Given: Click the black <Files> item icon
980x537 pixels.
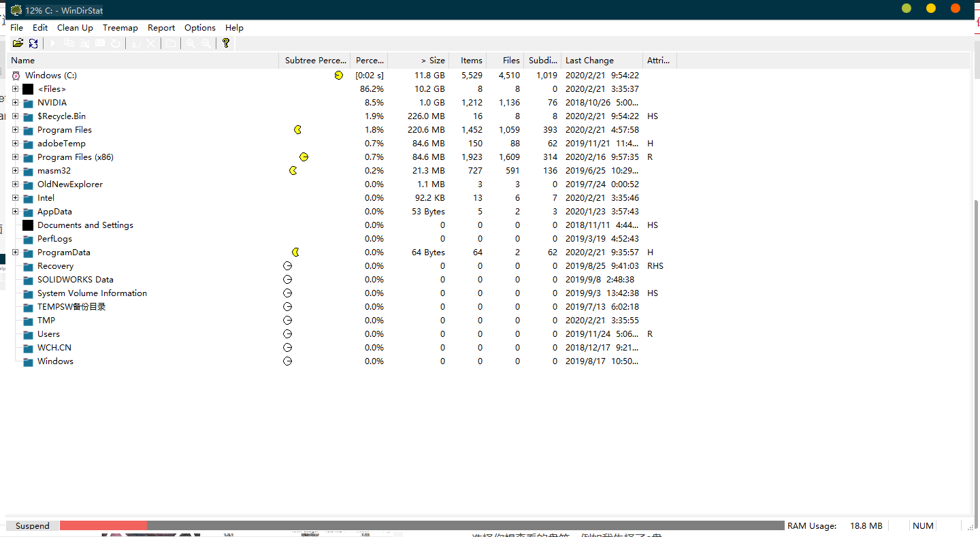Looking at the screenshot, I should [28, 89].
